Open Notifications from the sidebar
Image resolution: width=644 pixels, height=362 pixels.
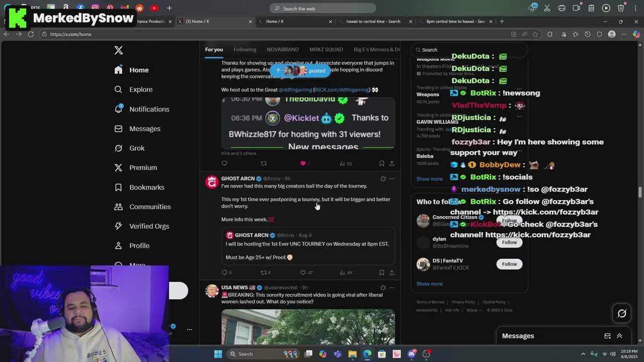point(142,109)
